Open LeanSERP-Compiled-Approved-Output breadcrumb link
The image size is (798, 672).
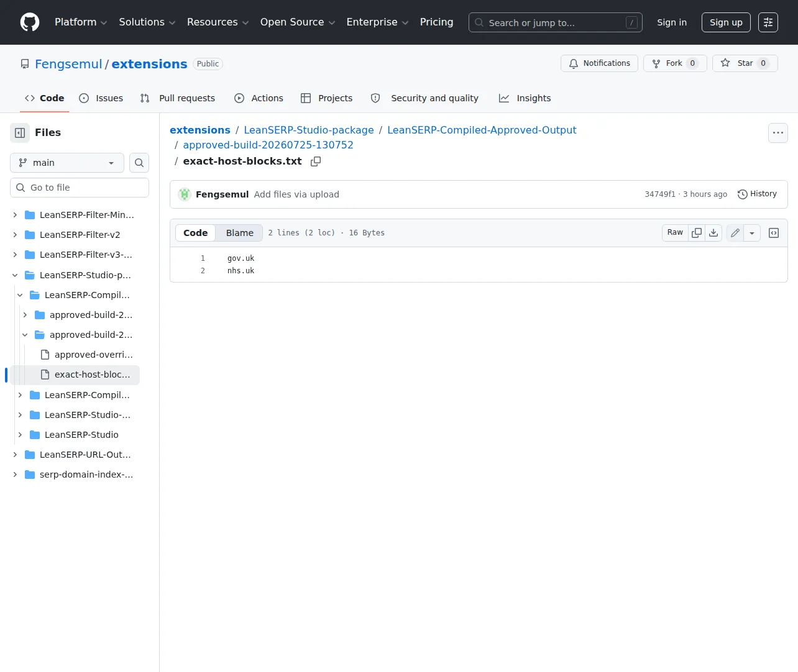[482, 130]
